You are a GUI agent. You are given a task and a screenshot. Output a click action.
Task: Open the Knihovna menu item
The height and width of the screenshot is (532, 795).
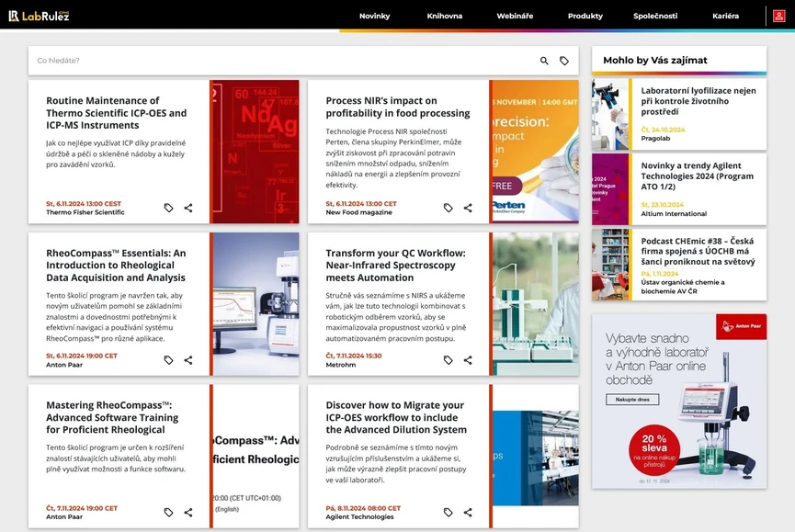coord(445,16)
